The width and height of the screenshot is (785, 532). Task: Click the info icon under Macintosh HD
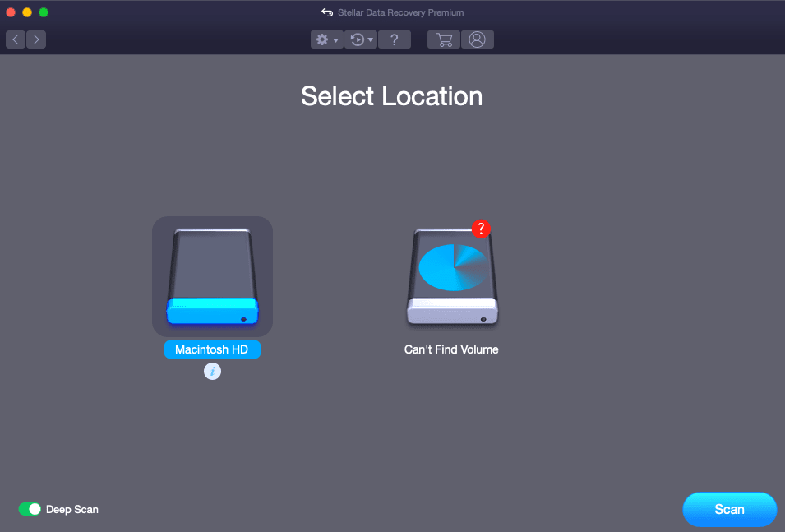click(x=212, y=371)
